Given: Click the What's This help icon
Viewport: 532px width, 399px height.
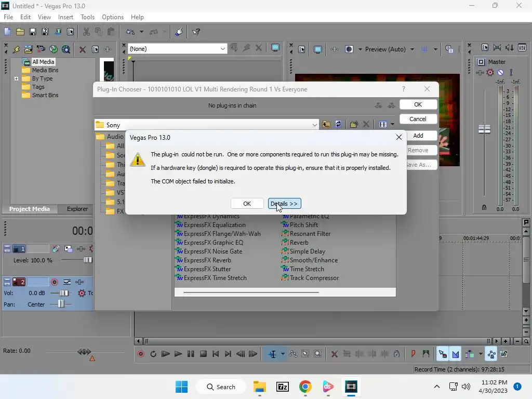Looking at the screenshot, I should click(196, 32).
